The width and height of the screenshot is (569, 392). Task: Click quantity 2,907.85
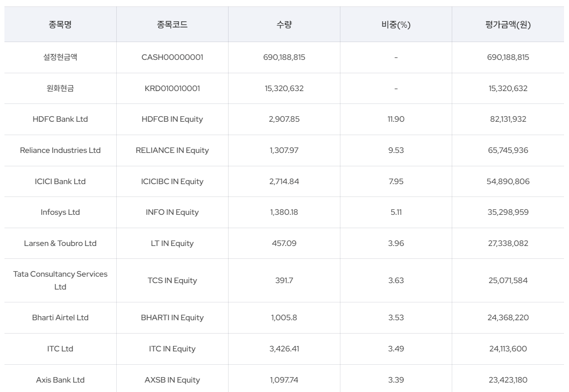point(284,119)
